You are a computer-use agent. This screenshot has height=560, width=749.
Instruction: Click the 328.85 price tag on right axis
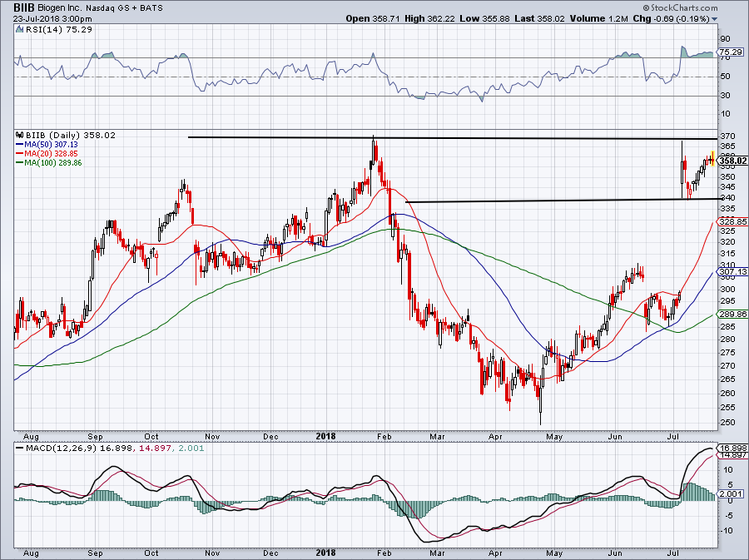(x=732, y=222)
